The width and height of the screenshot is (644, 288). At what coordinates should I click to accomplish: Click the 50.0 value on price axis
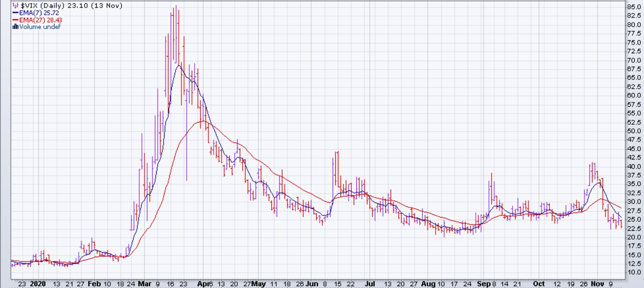click(633, 131)
